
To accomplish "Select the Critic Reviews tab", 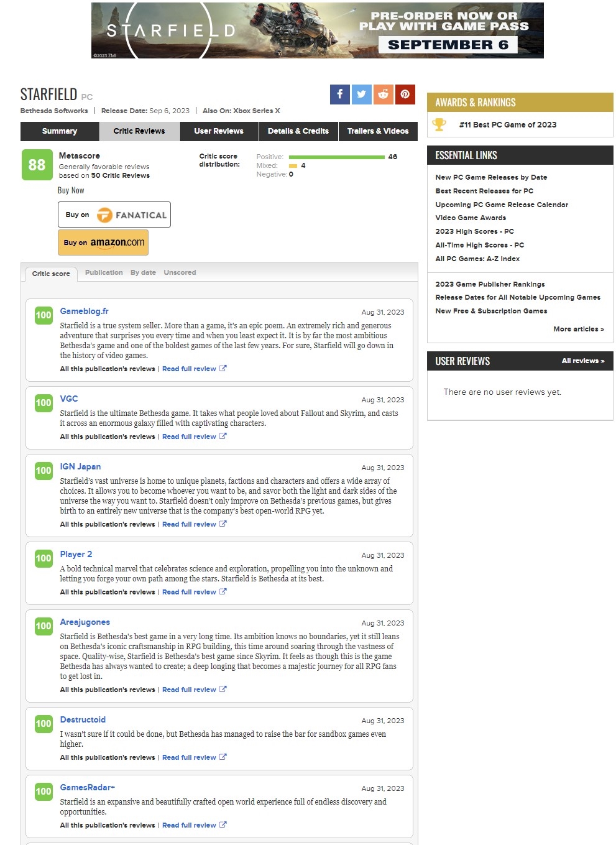I will [x=139, y=131].
